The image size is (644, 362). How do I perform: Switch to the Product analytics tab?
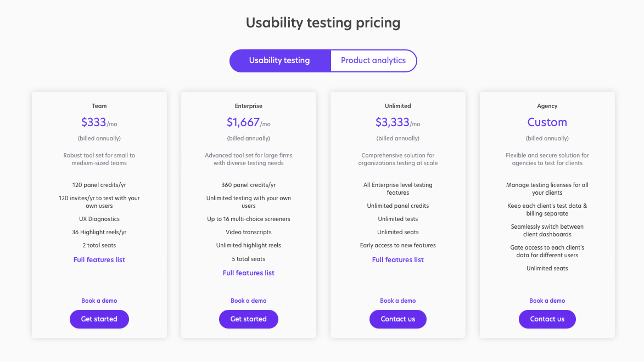tap(373, 60)
